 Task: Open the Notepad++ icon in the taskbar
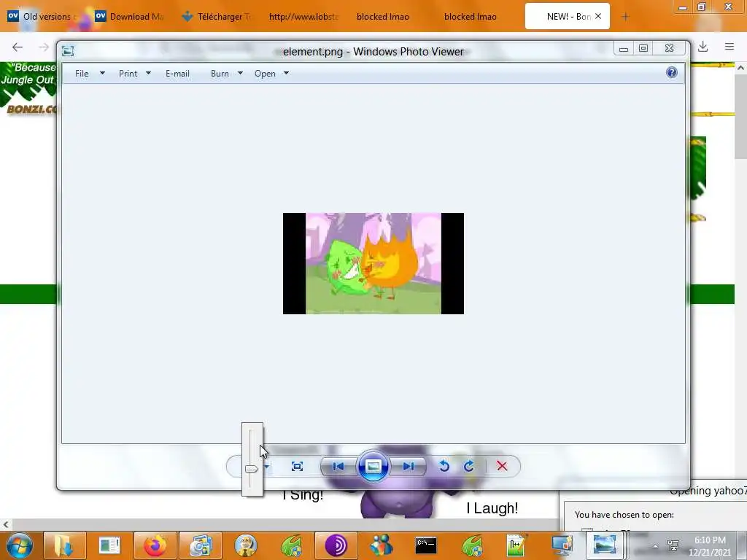coord(516,545)
